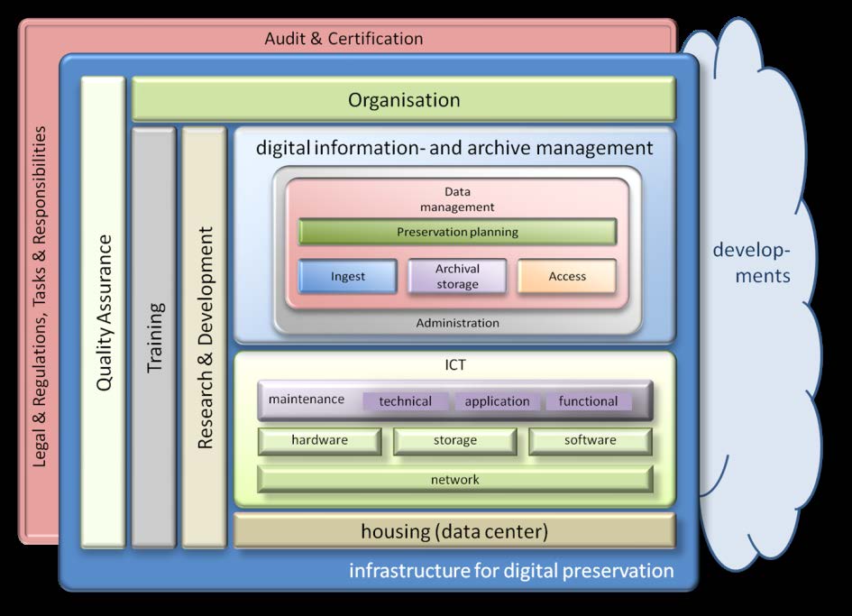This screenshot has width=852, height=616.
Task: Click the Preservation planning bar
Action: [x=457, y=232]
